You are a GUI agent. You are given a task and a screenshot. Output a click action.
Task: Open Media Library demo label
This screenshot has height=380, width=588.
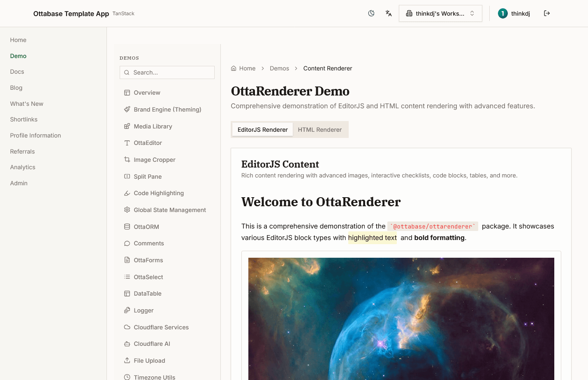(x=153, y=126)
